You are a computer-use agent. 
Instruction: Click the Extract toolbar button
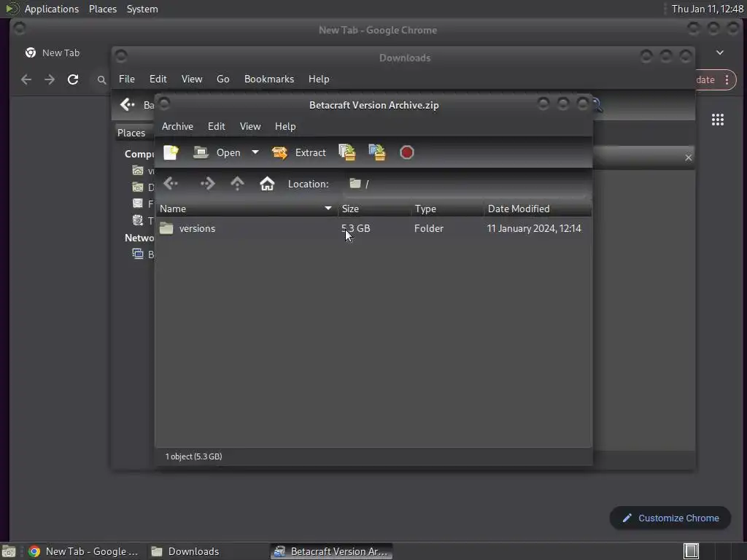point(298,152)
